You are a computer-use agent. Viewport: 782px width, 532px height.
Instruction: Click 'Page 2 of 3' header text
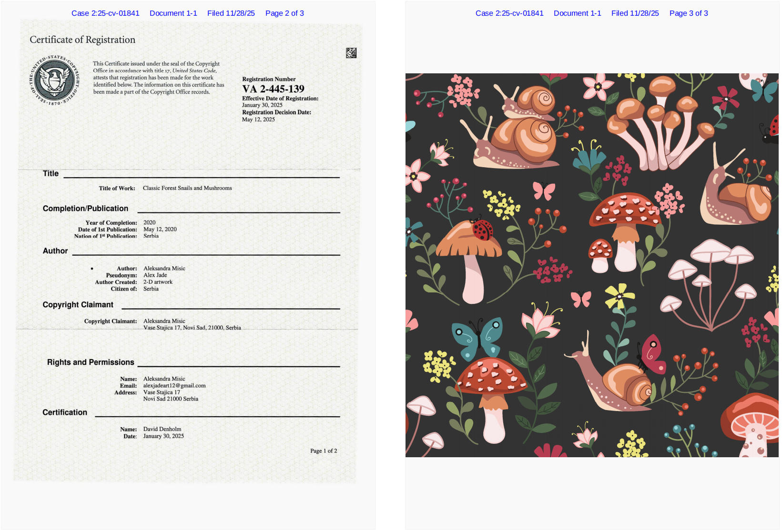(284, 13)
